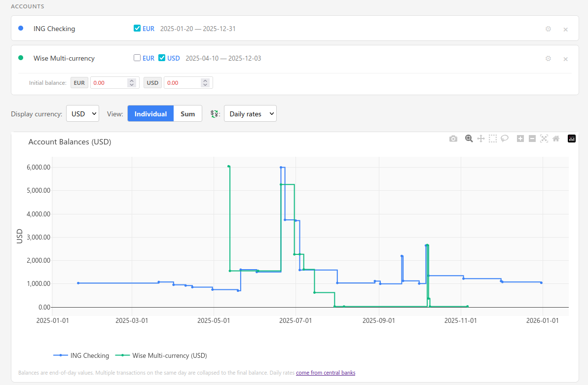Hide Wise Multi-currency via the legend

(x=169, y=355)
